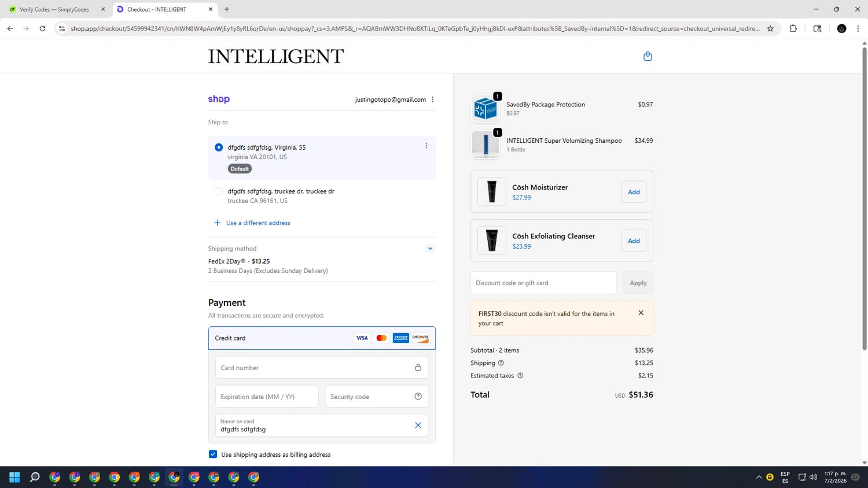Screen dimensions: 868x488
Task: Click the Cōsh Exfoliating Cleanser product image
Action: pos(492,241)
